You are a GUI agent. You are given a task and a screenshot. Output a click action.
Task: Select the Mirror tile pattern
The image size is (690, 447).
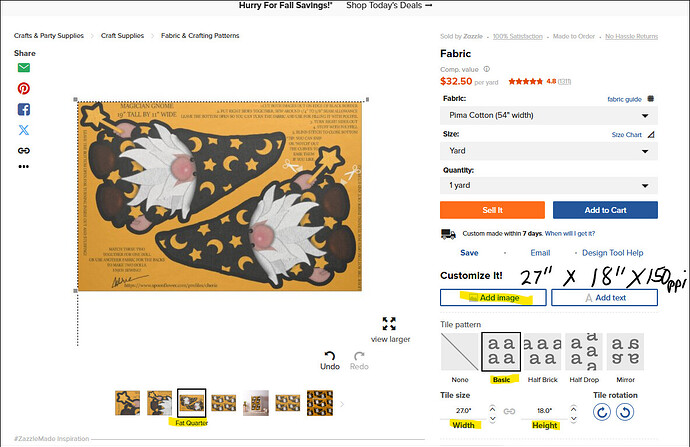coord(625,352)
